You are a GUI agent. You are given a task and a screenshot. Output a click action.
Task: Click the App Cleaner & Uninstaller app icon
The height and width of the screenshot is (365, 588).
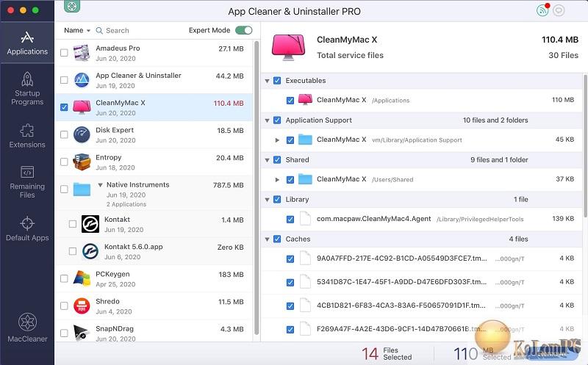pos(82,80)
